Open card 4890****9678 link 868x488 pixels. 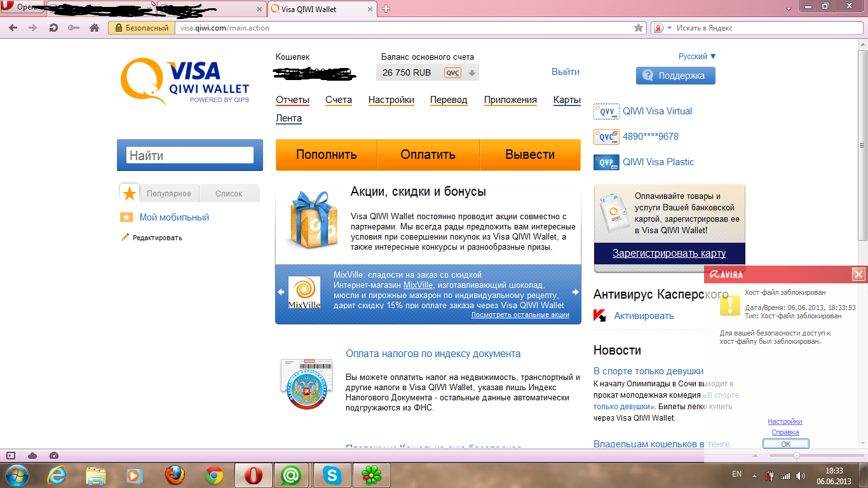coord(651,137)
